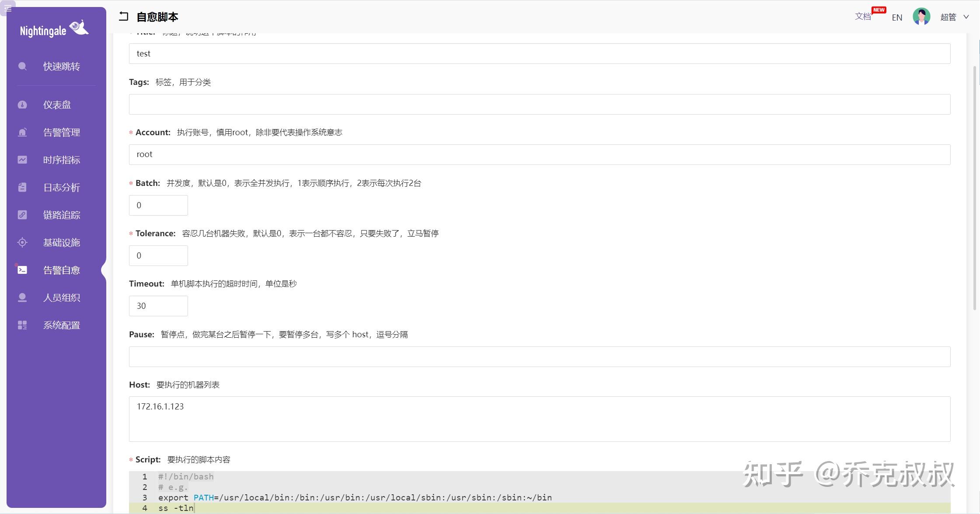Click the dashboard (仪表盘) sidebar icon

click(x=22, y=105)
